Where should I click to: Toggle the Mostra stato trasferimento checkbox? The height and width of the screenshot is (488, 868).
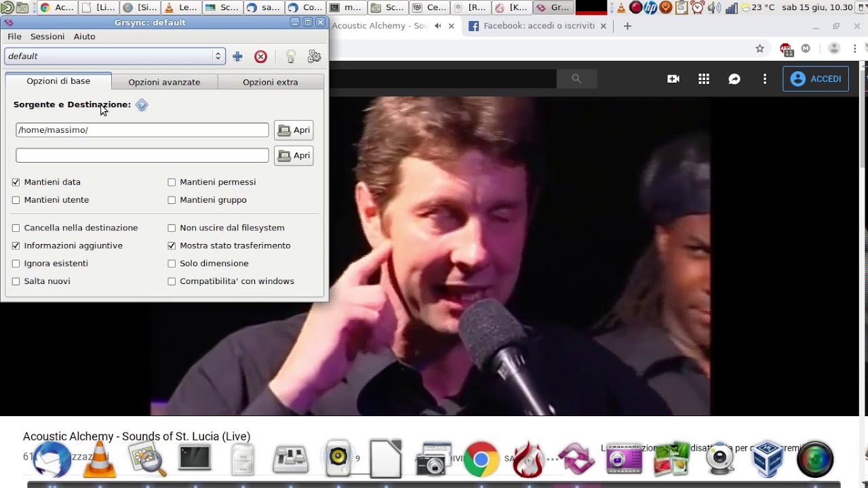(x=172, y=246)
